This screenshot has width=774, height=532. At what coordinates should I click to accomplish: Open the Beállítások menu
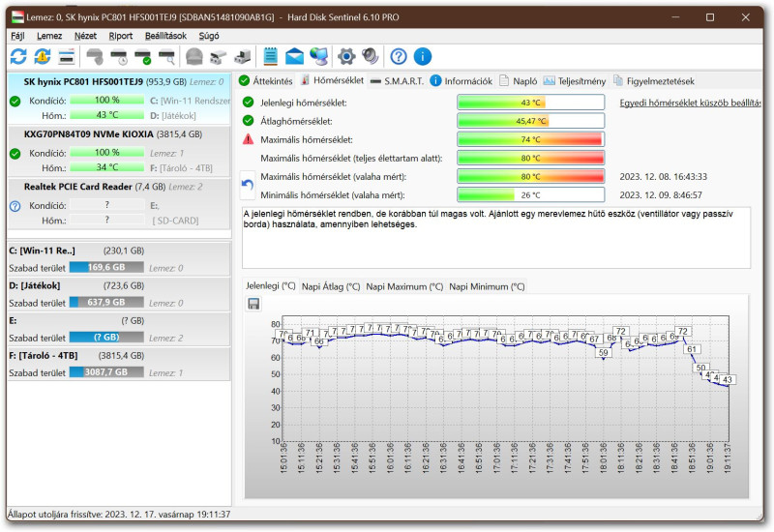coord(165,36)
